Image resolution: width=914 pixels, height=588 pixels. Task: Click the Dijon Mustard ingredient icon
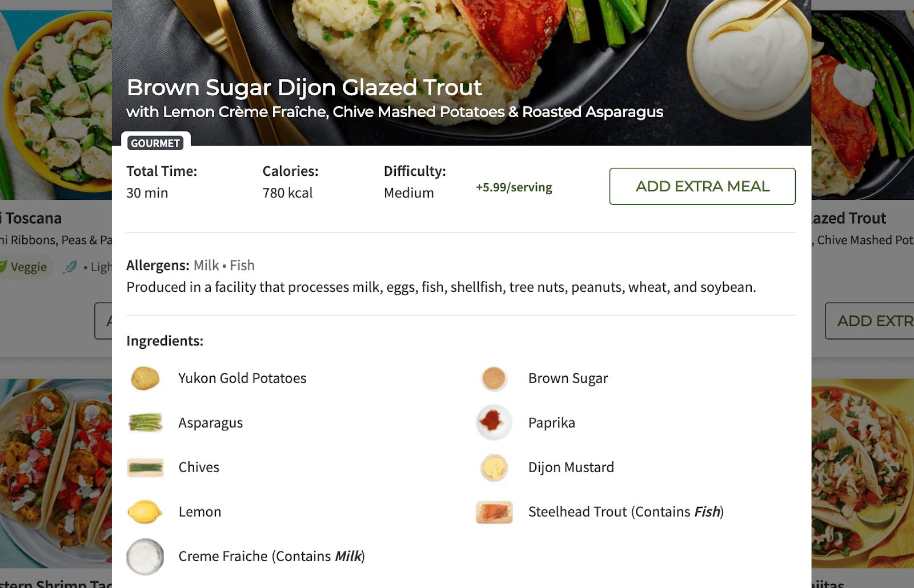pos(494,467)
